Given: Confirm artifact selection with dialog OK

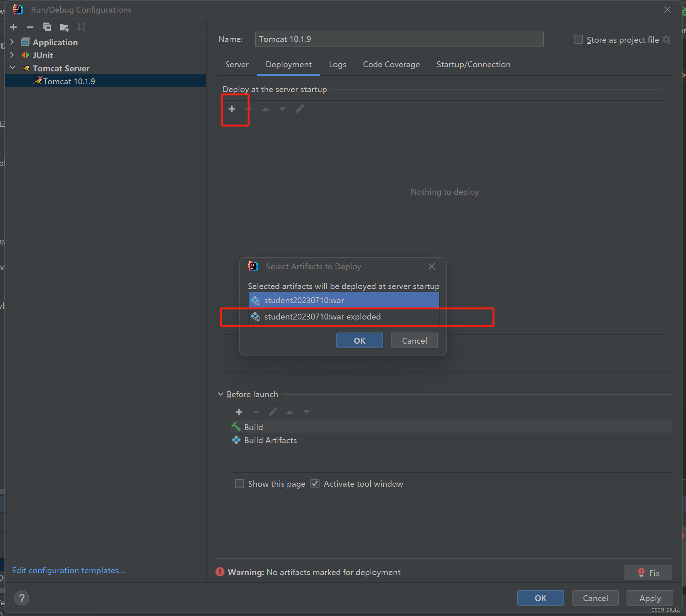Looking at the screenshot, I should tap(359, 341).
